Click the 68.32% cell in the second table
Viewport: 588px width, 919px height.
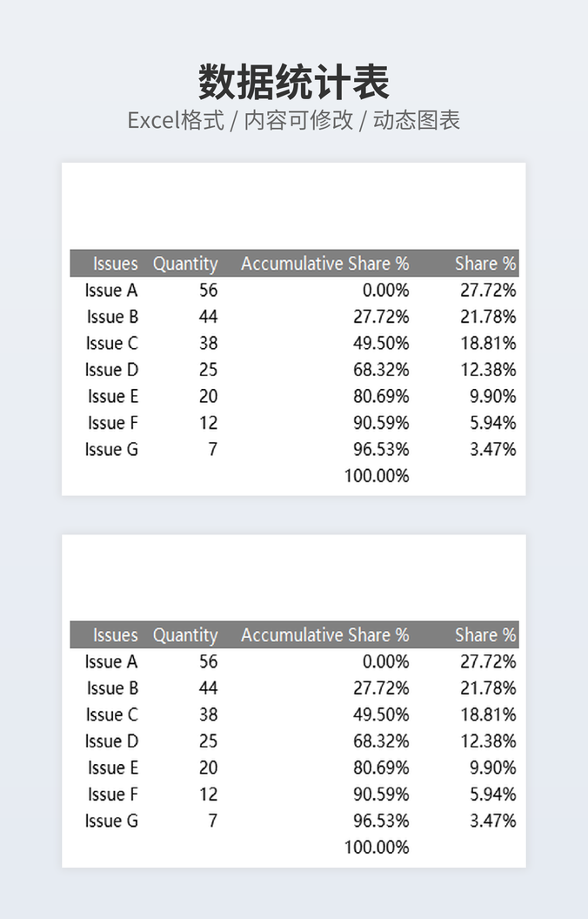pyautogui.click(x=380, y=741)
